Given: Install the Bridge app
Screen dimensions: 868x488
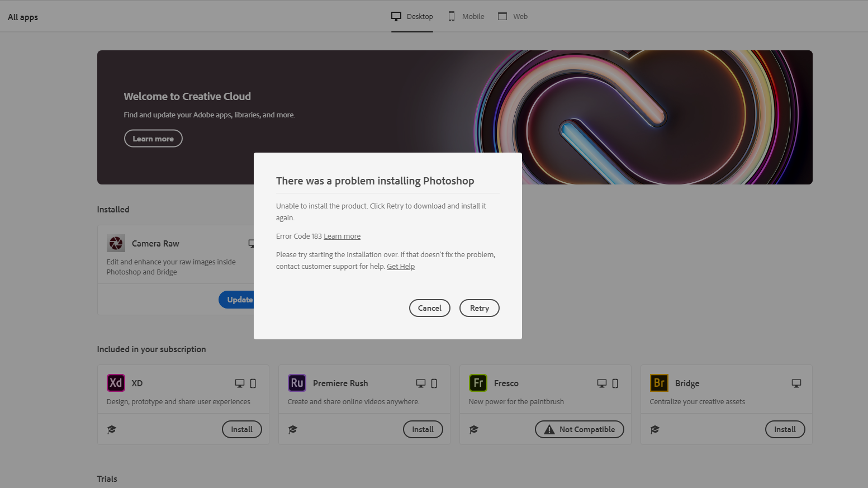Looking at the screenshot, I should 785,429.
